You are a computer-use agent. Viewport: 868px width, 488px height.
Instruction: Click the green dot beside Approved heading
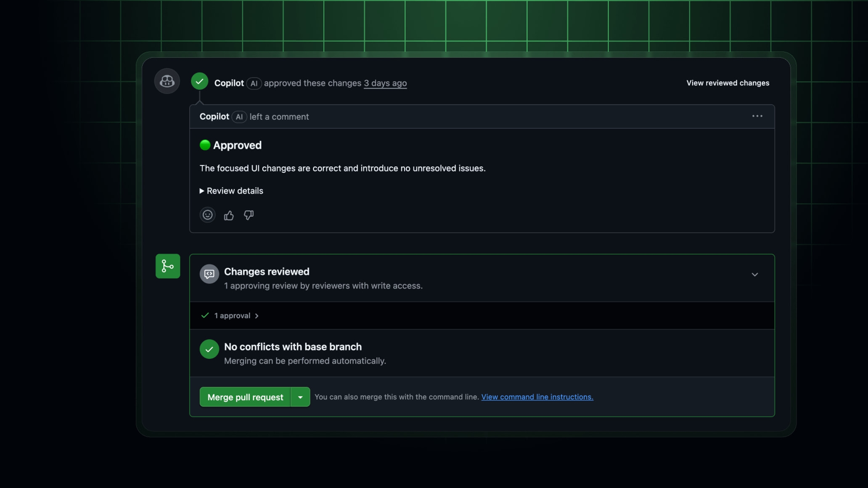[x=205, y=145]
